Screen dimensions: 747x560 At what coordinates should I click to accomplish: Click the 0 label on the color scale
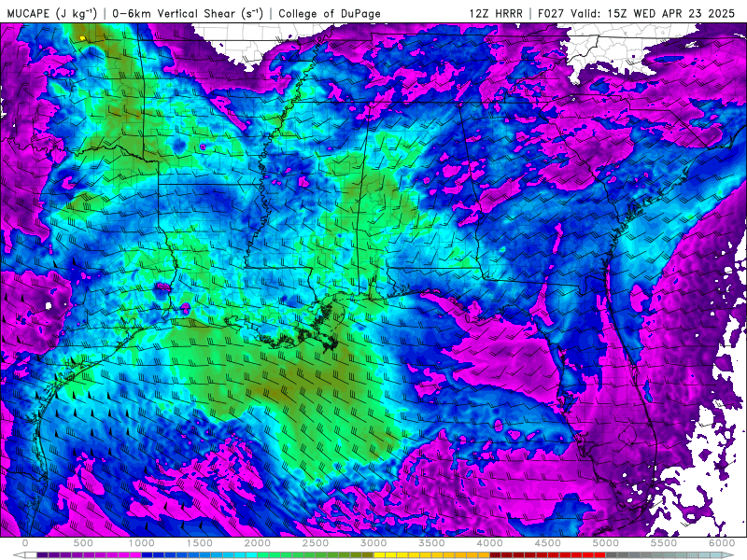[25, 543]
